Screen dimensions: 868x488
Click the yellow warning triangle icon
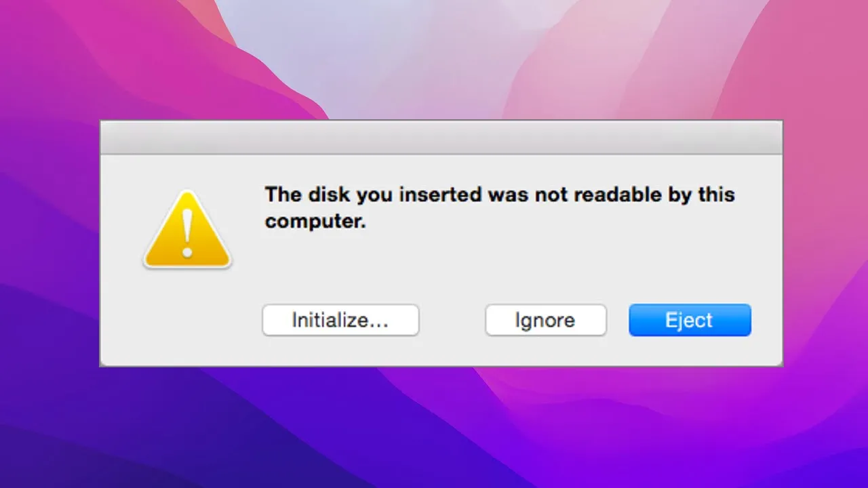coord(187,230)
